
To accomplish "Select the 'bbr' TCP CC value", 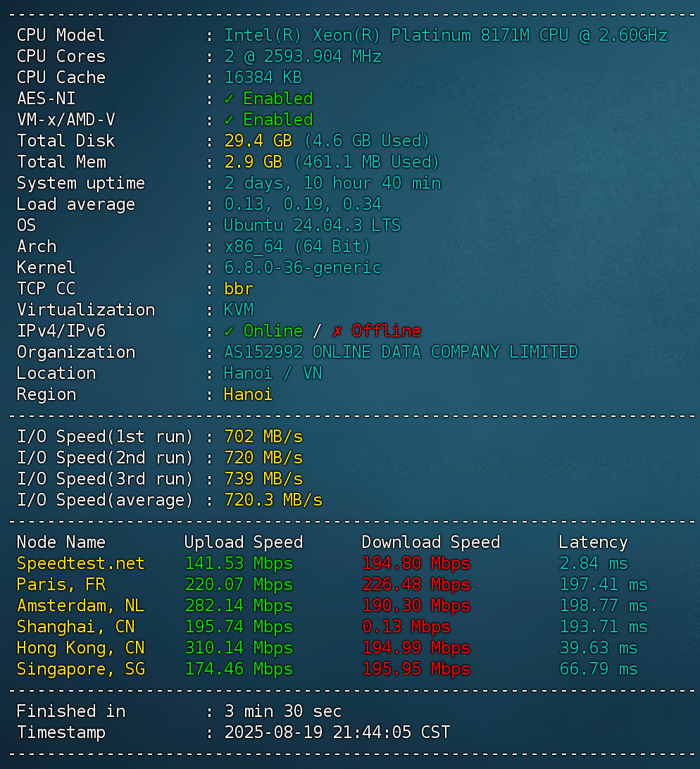I will pos(239,289).
